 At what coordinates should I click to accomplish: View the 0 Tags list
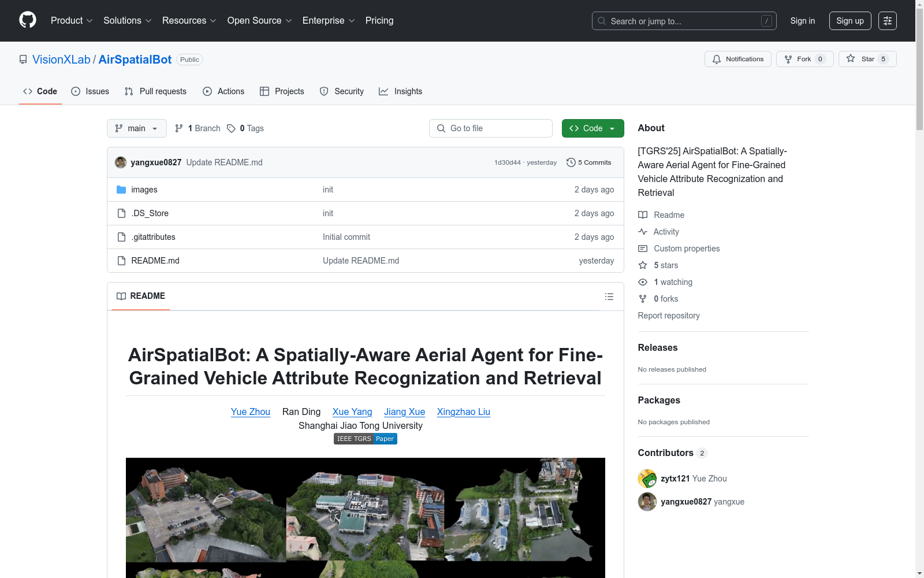pyautogui.click(x=245, y=128)
